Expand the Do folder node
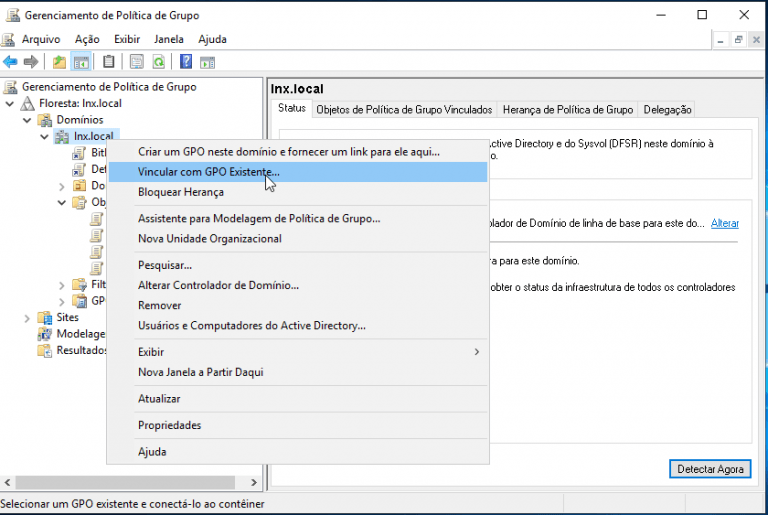The image size is (768, 515). pyautogui.click(x=62, y=187)
